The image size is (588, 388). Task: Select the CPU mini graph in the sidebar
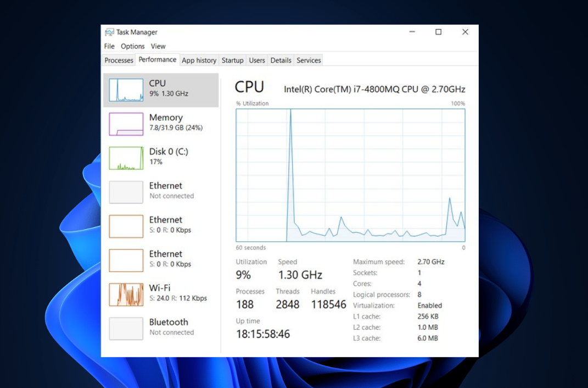(x=126, y=90)
